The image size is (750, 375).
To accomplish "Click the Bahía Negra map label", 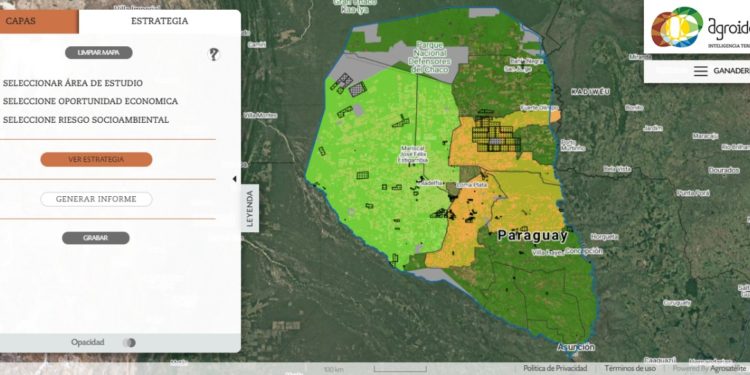I will click(x=526, y=61).
